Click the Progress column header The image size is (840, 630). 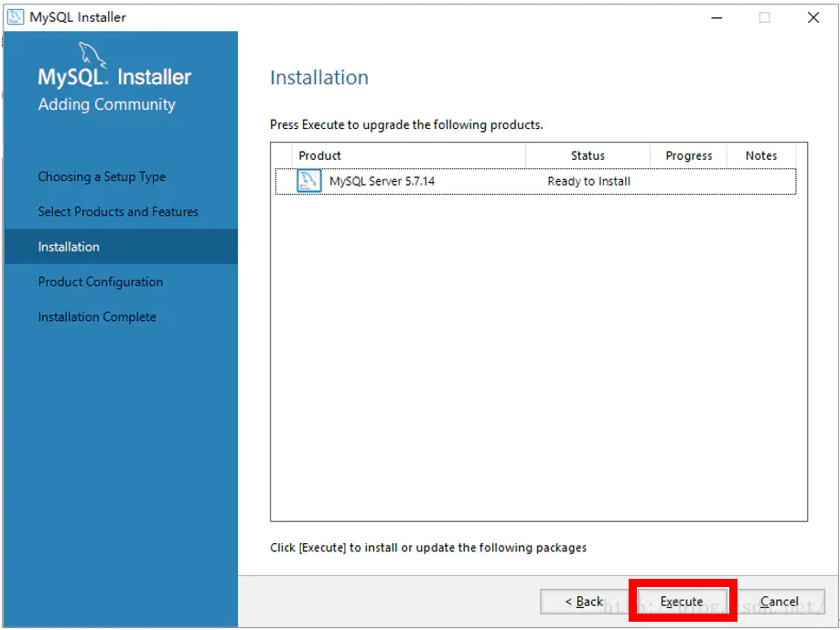[688, 155]
